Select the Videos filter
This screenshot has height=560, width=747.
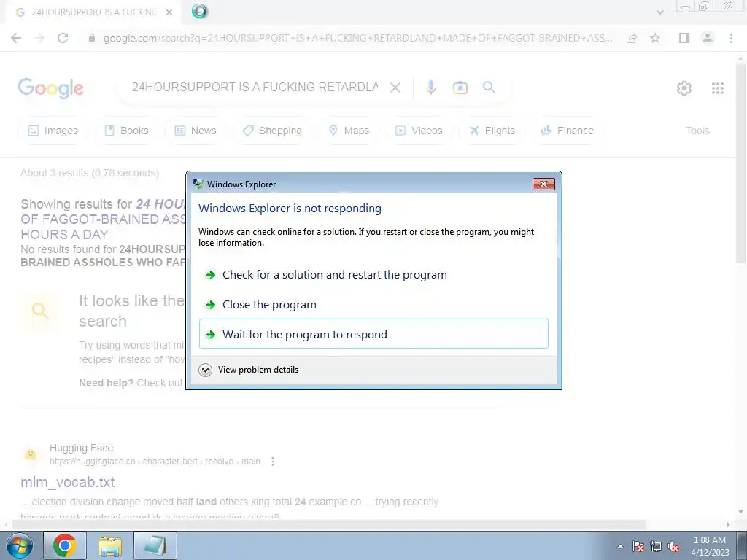pos(419,131)
